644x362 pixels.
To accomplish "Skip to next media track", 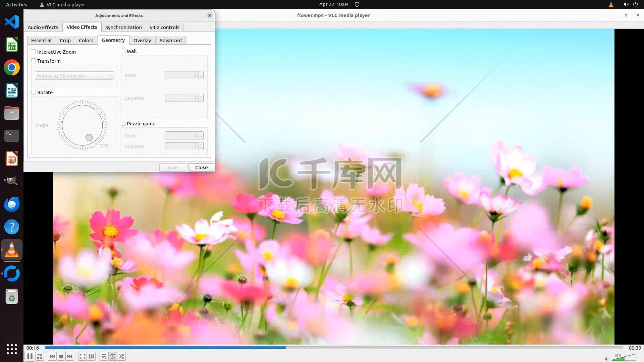I will pyautogui.click(x=70, y=356).
